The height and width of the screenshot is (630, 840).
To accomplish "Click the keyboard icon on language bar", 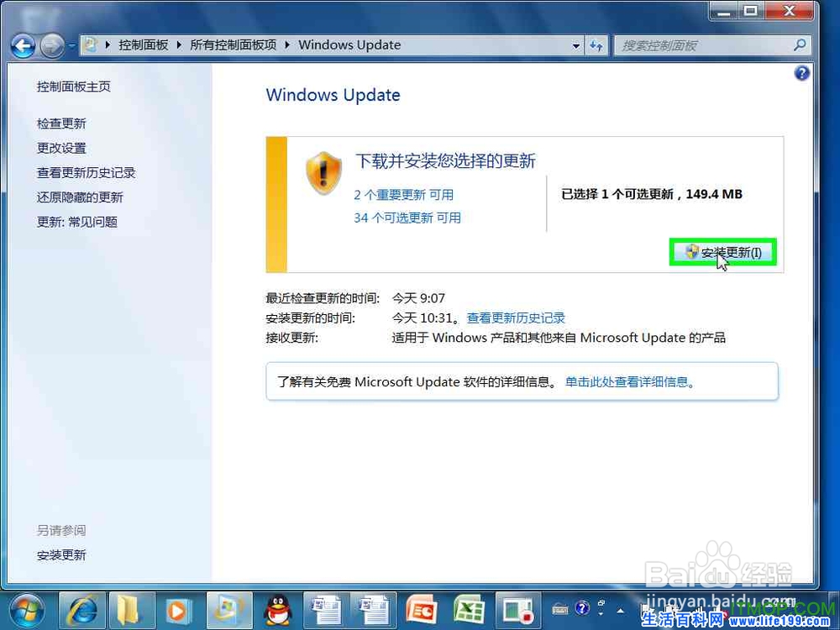I will [559, 609].
